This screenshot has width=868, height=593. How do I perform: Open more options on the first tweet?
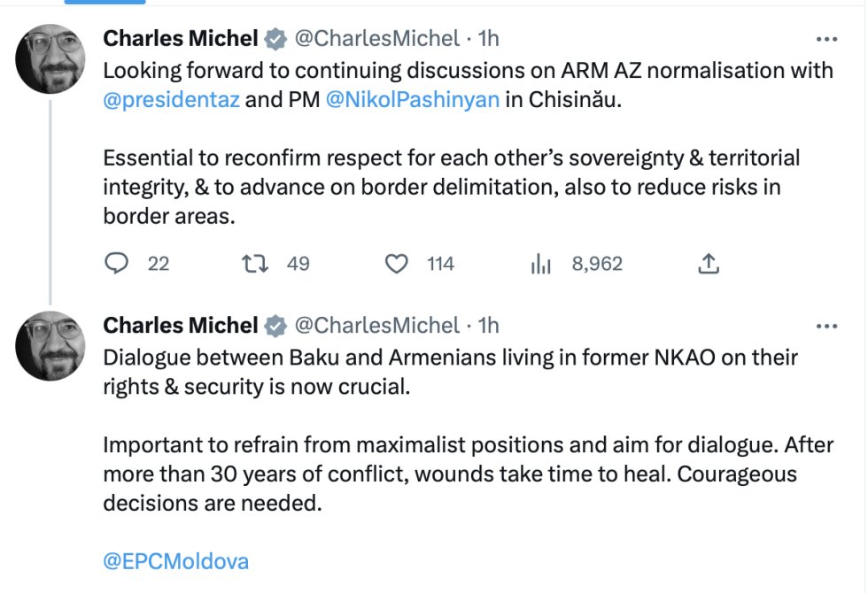pos(826,39)
